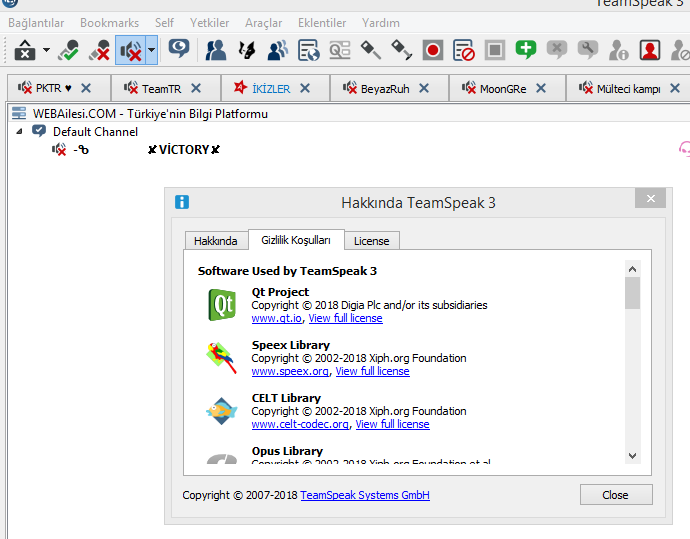Switch to the BeyazRuh server tab

pos(389,88)
